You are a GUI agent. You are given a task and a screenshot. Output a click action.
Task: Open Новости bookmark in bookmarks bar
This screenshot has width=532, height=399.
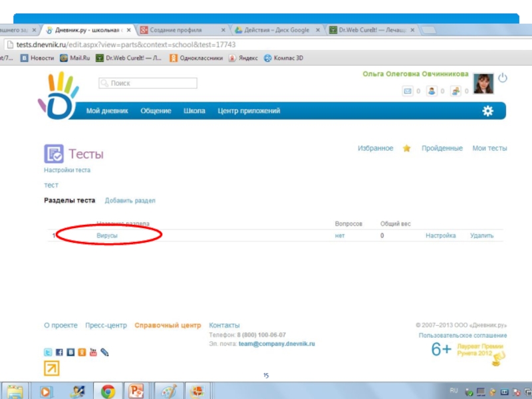(37, 58)
